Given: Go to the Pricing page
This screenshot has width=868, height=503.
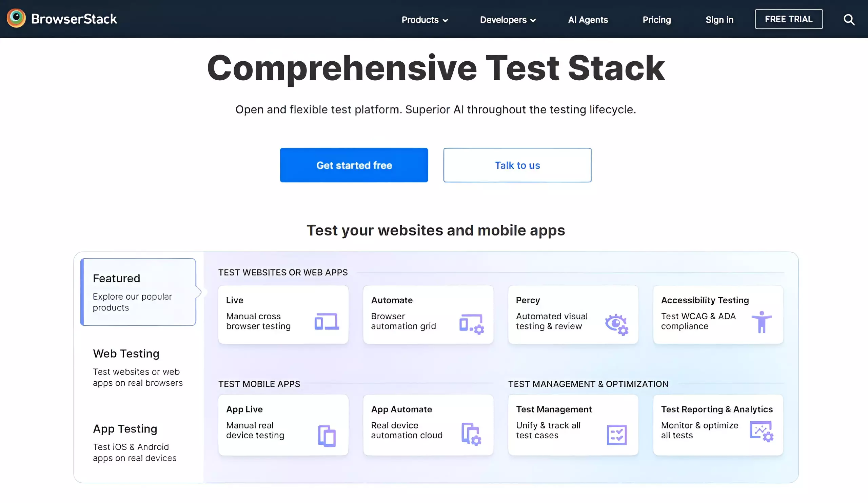Looking at the screenshot, I should click(x=656, y=20).
